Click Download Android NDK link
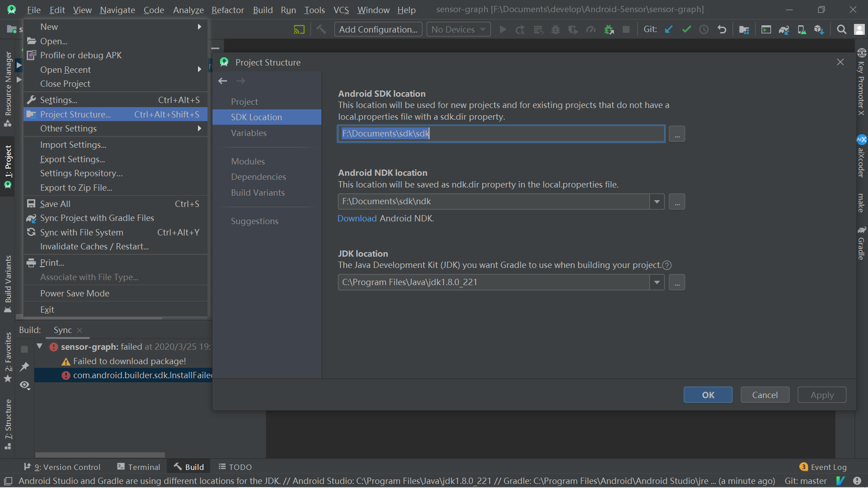This screenshot has height=488, width=868. tap(357, 218)
